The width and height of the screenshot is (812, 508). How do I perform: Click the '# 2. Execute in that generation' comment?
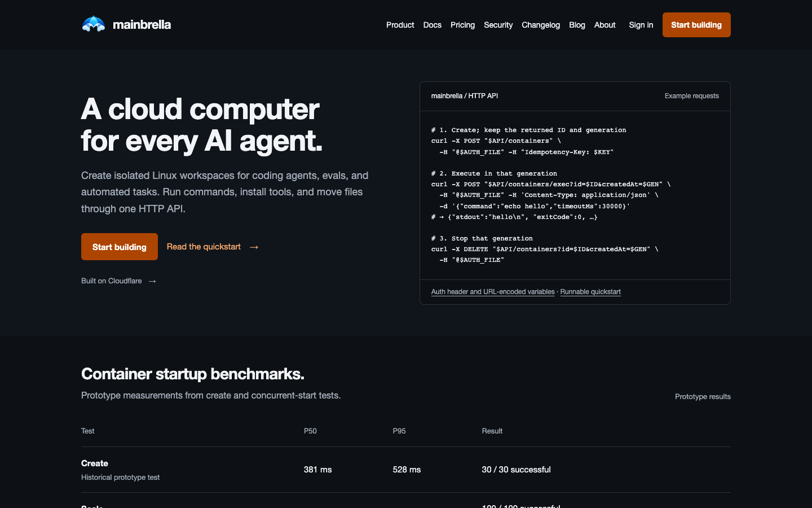pyautogui.click(x=495, y=174)
